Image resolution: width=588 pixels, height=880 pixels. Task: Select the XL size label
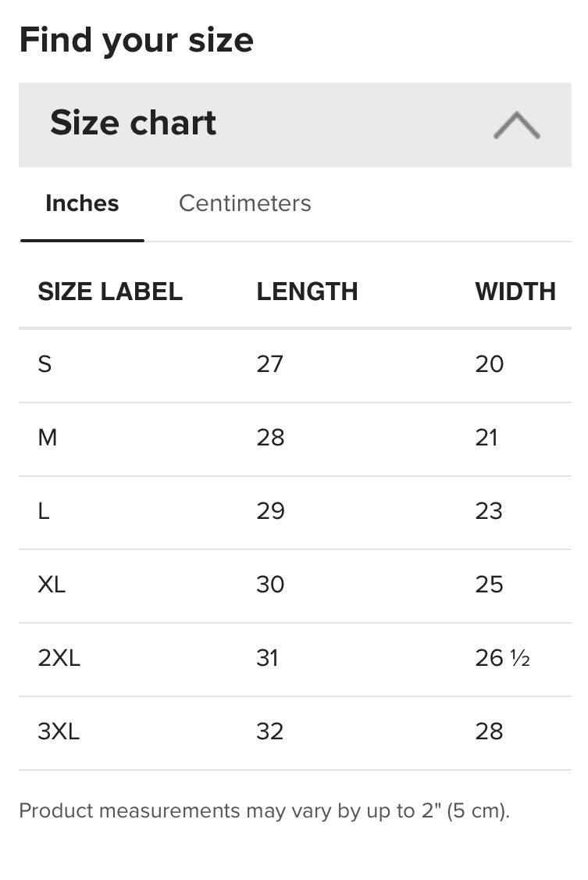tap(52, 585)
